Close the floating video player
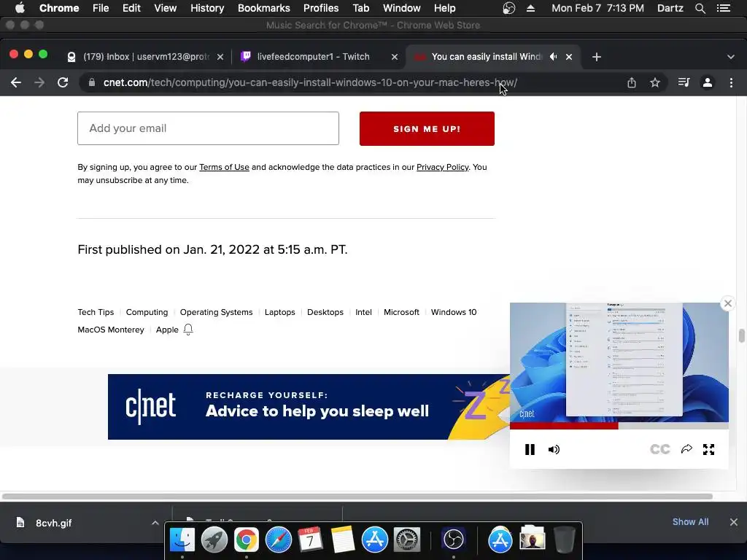Image resolution: width=747 pixels, height=560 pixels. click(728, 303)
